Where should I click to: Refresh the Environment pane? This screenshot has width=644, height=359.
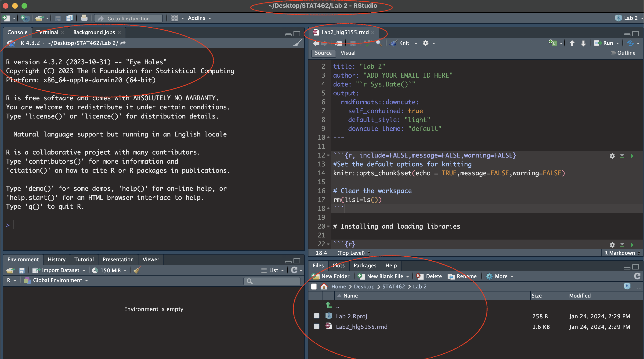pos(294,270)
